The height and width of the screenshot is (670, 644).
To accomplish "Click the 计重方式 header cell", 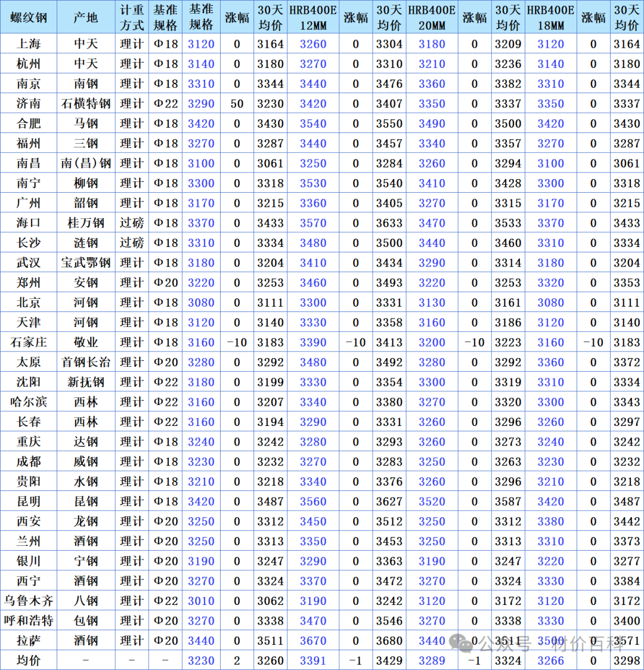I will pos(132,17).
